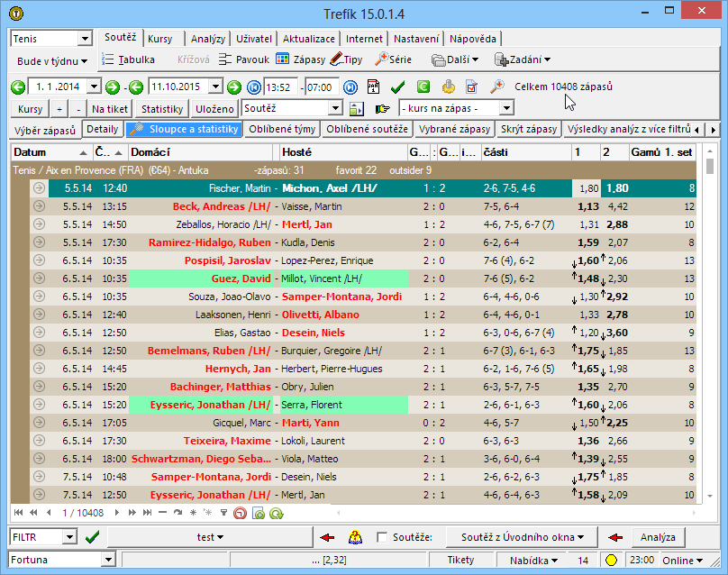This screenshot has width=728, height=575.
Task: Toggle the Soutěže checkbox
Action: (383, 538)
